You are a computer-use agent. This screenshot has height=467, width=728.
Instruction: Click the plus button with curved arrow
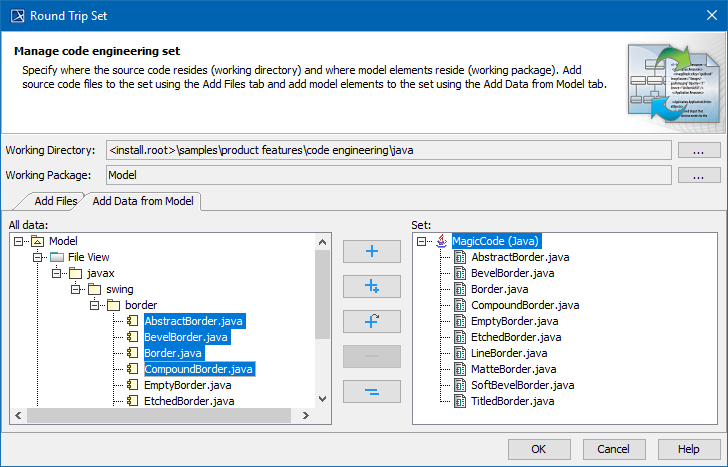[x=371, y=321]
